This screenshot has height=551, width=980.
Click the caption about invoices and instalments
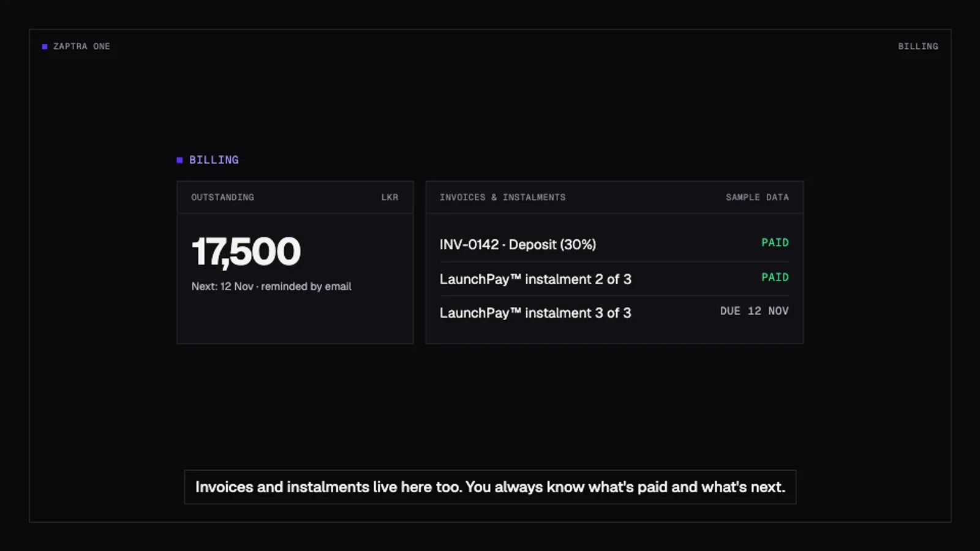[x=490, y=487]
